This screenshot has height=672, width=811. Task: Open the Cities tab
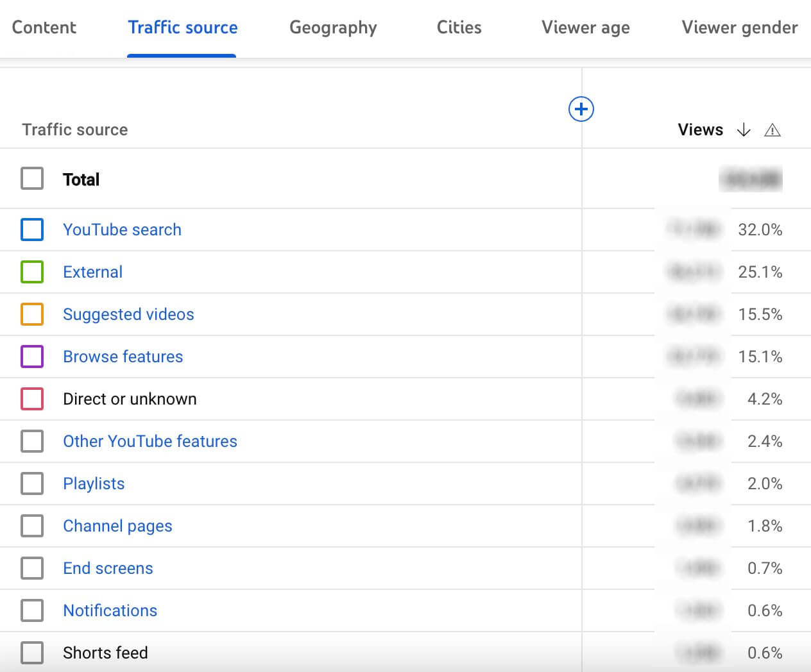coord(459,28)
